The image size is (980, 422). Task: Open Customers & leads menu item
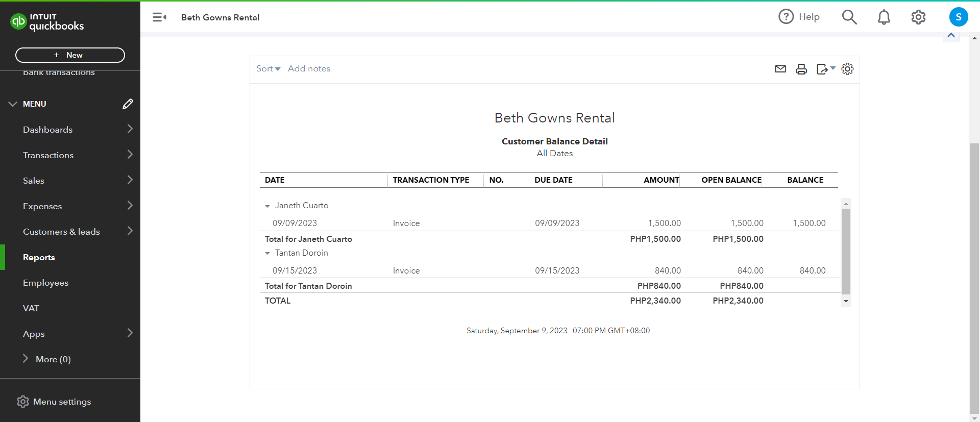click(x=61, y=232)
